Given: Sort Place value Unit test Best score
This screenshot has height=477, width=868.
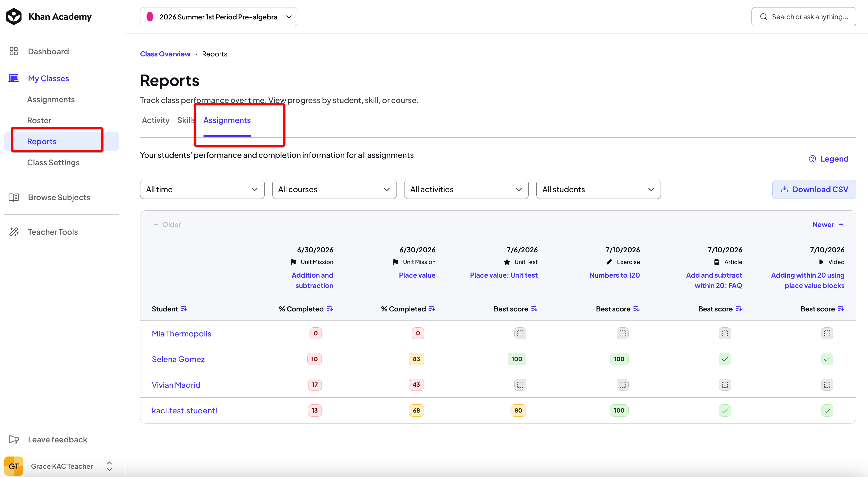Looking at the screenshot, I should 535,309.
